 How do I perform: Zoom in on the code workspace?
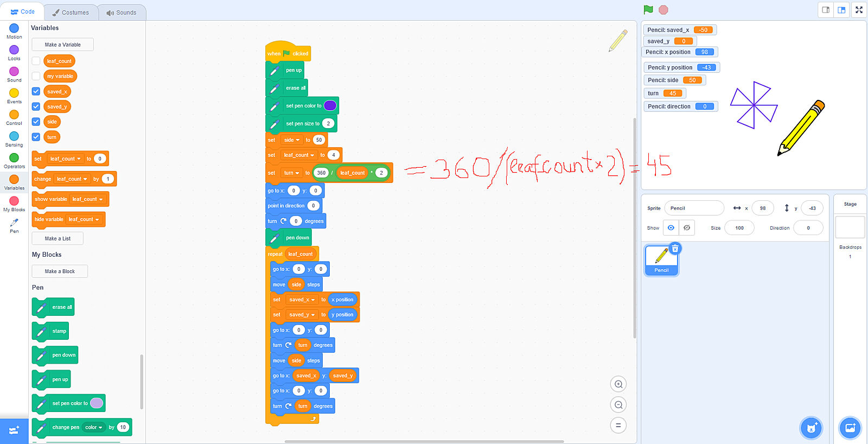coord(618,384)
